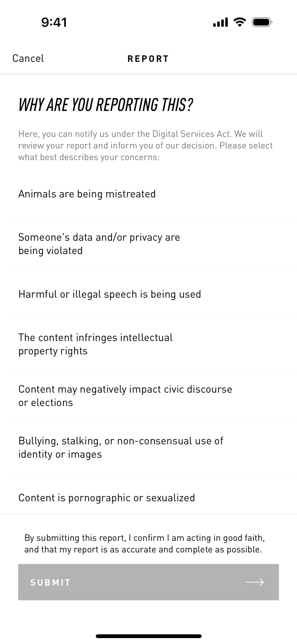
Task: Select "Animals are being mistreated" reason
Action: point(87,194)
